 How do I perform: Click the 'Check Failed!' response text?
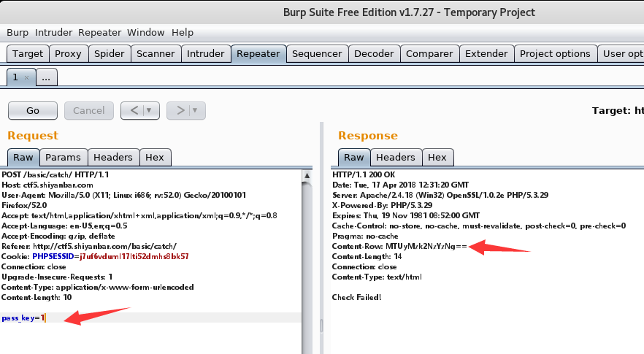click(x=356, y=297)
